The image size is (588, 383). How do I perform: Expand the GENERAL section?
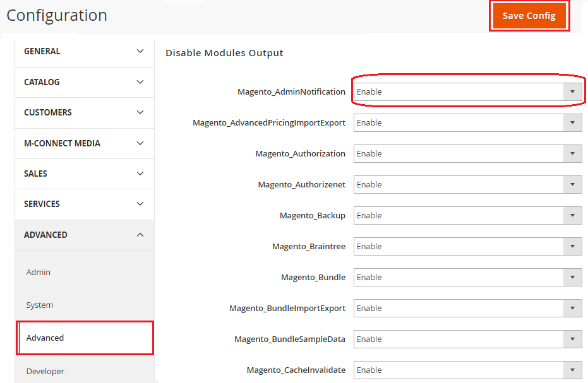(84, 51)
